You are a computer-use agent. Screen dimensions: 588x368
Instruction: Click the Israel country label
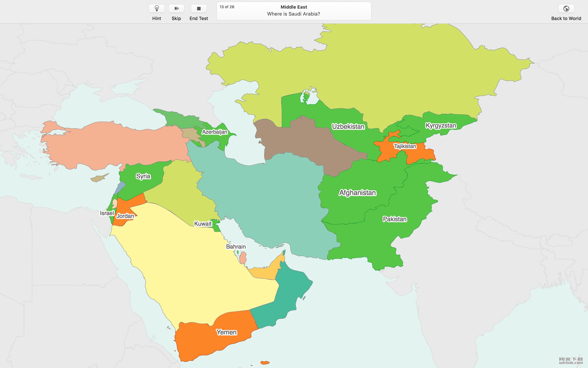[x=107, y=213]
